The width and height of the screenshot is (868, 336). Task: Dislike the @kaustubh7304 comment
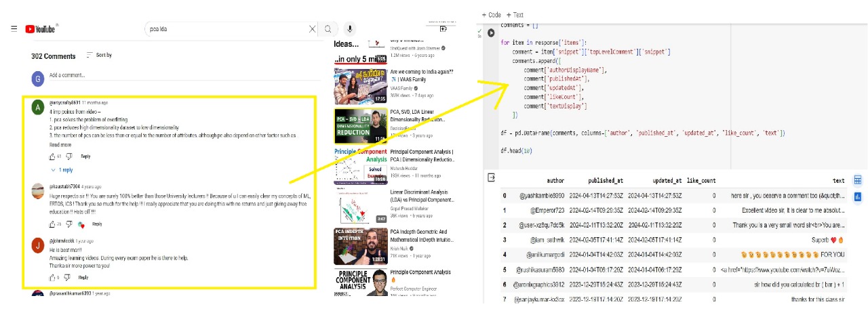pos(68,224)
